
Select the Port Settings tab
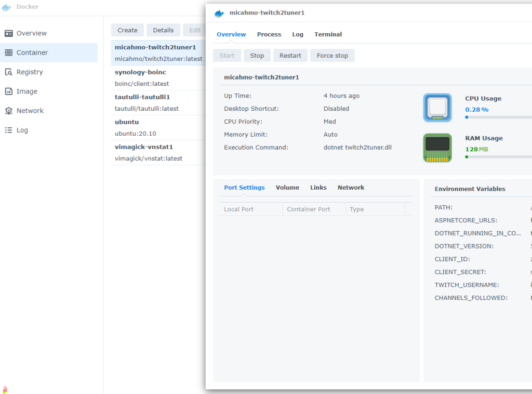[x=244, y=188]
